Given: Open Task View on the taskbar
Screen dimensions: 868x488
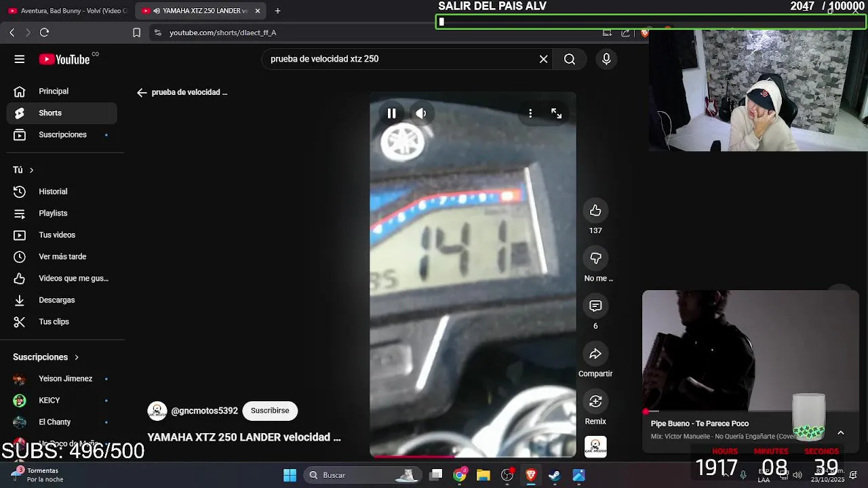Looking at the screenshot, I should click(x=436, y=475).
